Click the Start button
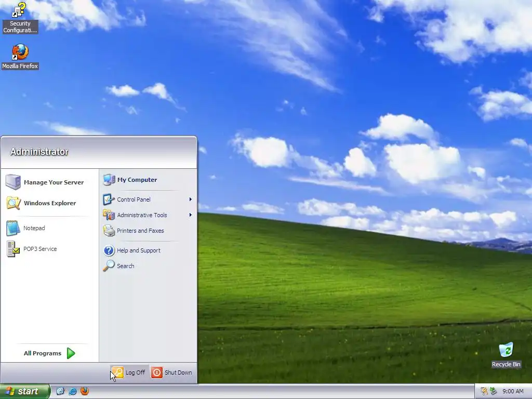 [24, 391]
